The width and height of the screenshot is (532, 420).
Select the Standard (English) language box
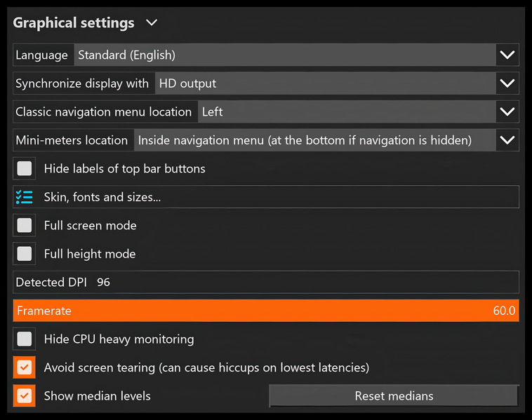pyautogui.click(x=284, y=55)
